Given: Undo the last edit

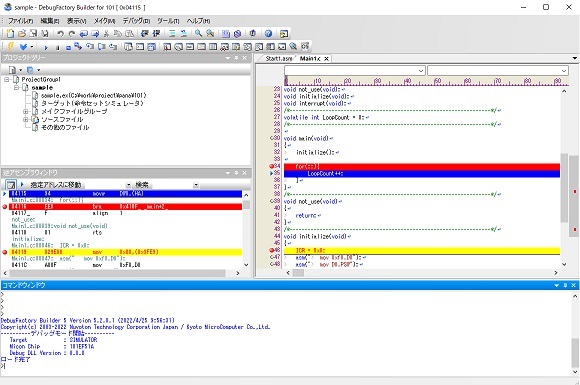Looking at the screenshot, I should pyautogui.click(x=60, y=34).
